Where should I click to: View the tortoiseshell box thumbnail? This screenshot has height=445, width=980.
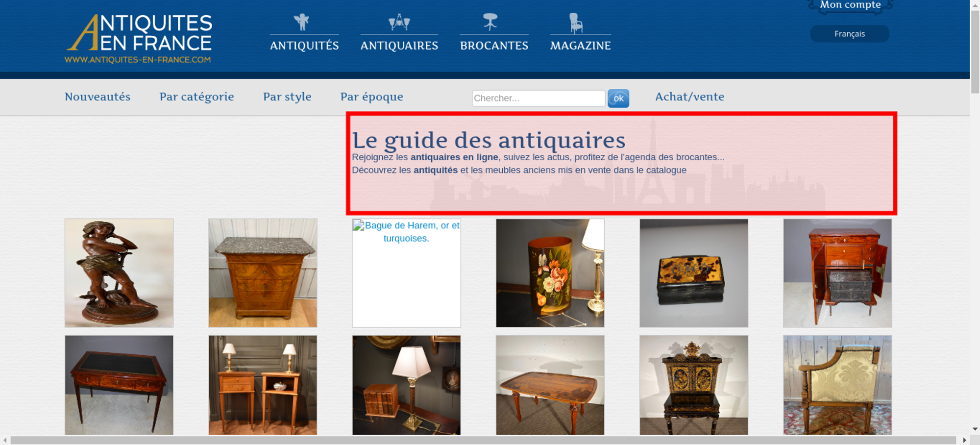coord(694,273)
